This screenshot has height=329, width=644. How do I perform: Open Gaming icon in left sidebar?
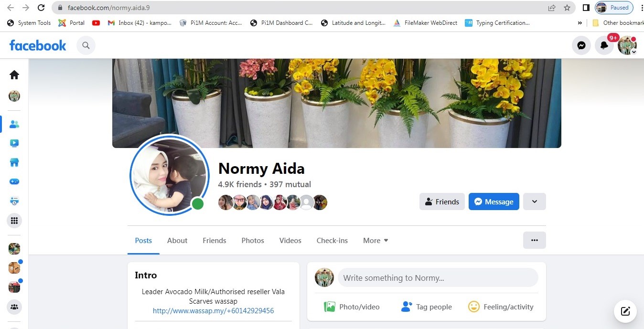pyautogui.click(x=14, y=182)
